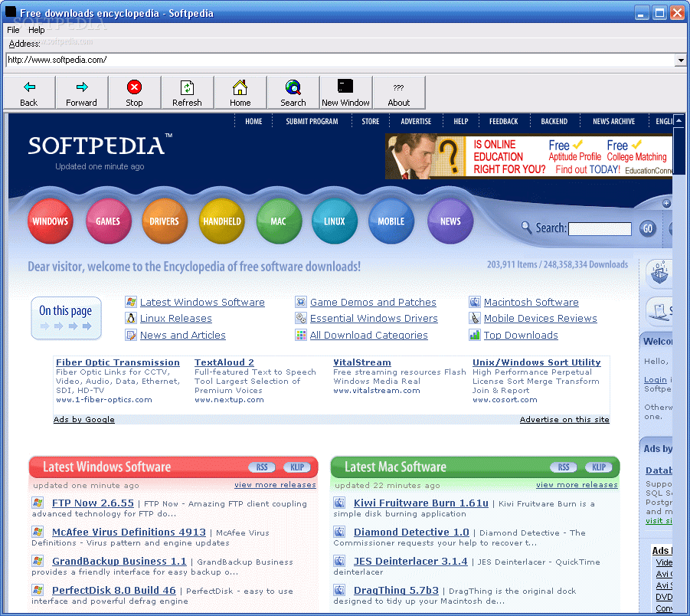Select the red WINDOWS category ball
The height and width of the screenshot is (616, 690).
point(51,221)
